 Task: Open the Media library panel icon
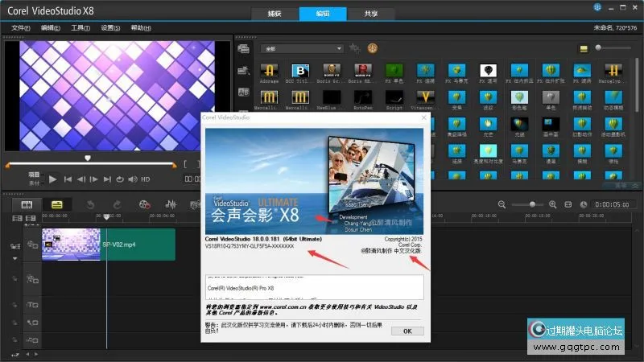pyautogui.click(x=243, y=48)
